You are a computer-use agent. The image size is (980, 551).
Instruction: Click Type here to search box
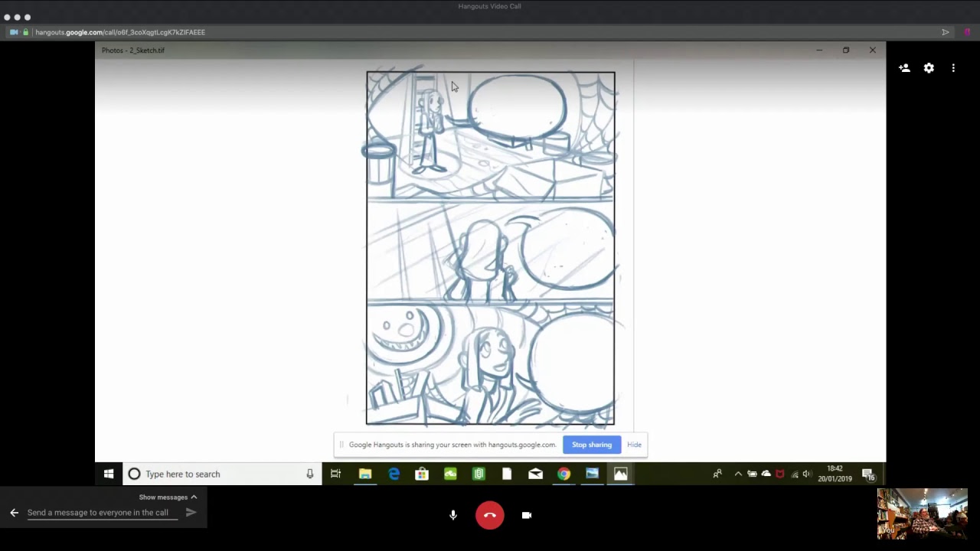coord(222,474)
